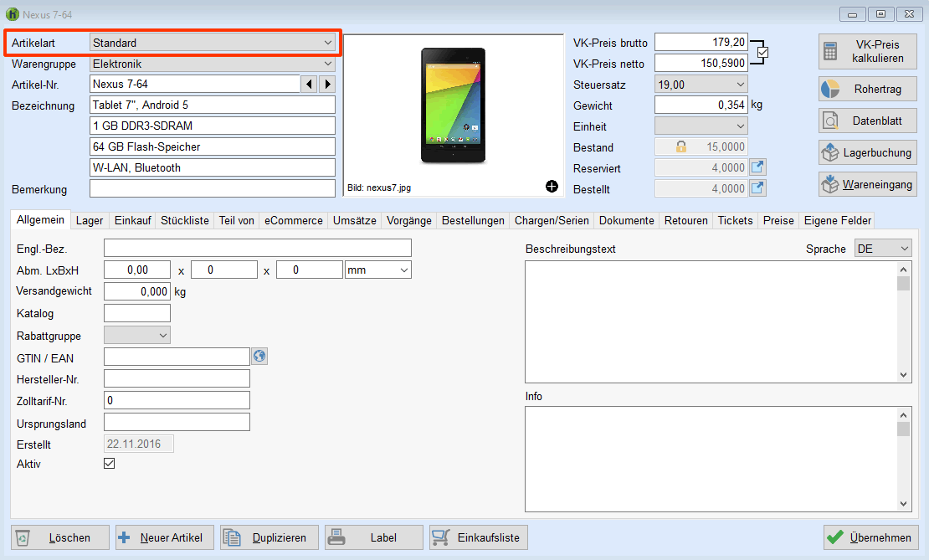Screen dimensions: 929x560
Task: Click the 'Tablet 7", Android 5' Bezeichnung field
Action: point(212,105)
